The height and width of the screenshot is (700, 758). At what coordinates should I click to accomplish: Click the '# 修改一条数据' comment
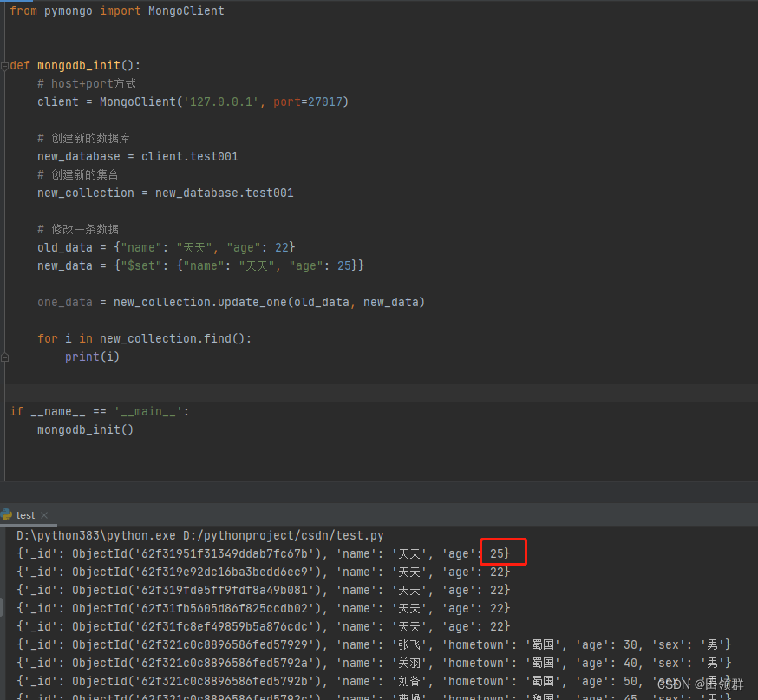pos(78,229)
